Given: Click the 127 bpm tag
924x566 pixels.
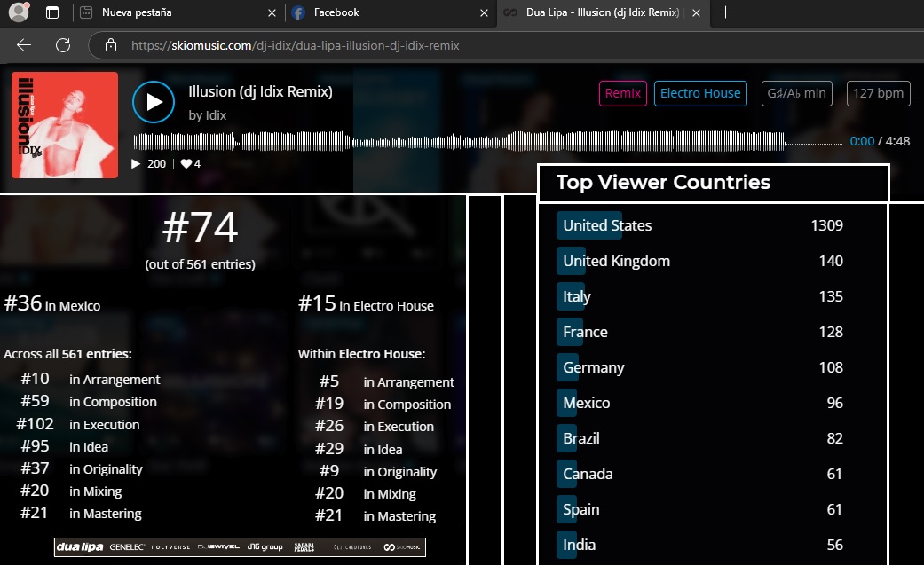Looking at the screenshot, I should (879, 93).
